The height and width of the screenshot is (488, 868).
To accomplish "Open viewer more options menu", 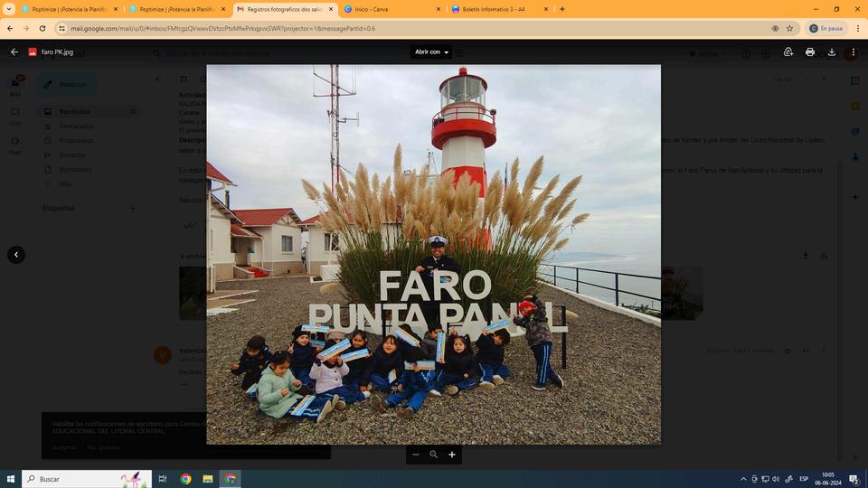I will [853, 52].
